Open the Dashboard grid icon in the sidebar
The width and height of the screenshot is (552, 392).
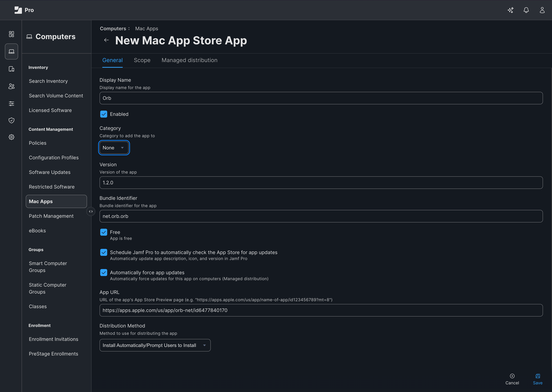point(11,34)
